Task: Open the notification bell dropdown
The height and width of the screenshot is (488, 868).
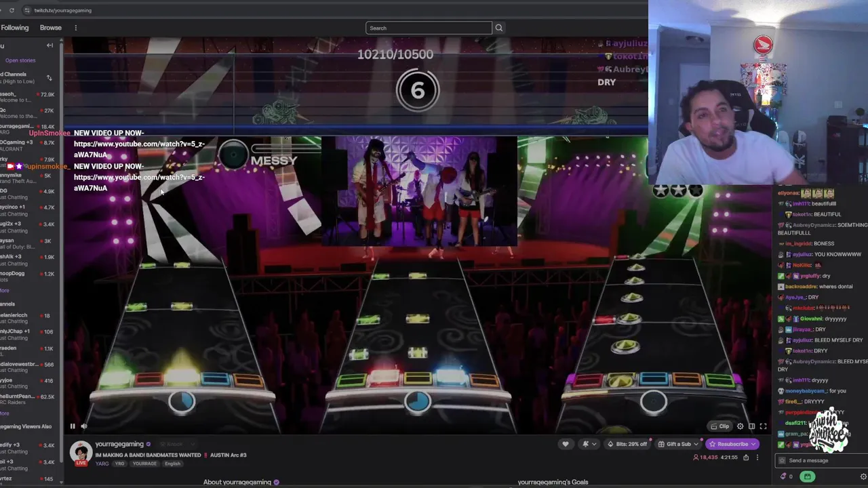Action: pyautogui.click(x=589, y=444)
